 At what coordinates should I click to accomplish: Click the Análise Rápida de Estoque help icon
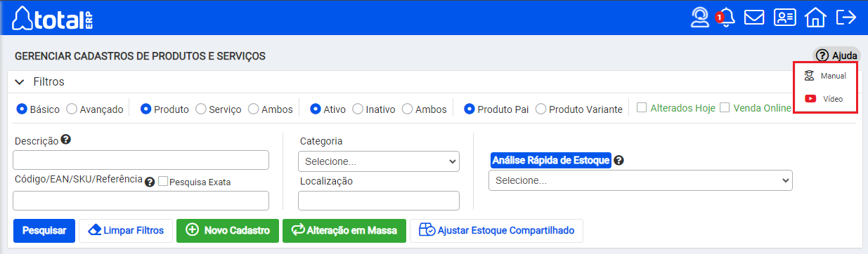tap(618, 160)
